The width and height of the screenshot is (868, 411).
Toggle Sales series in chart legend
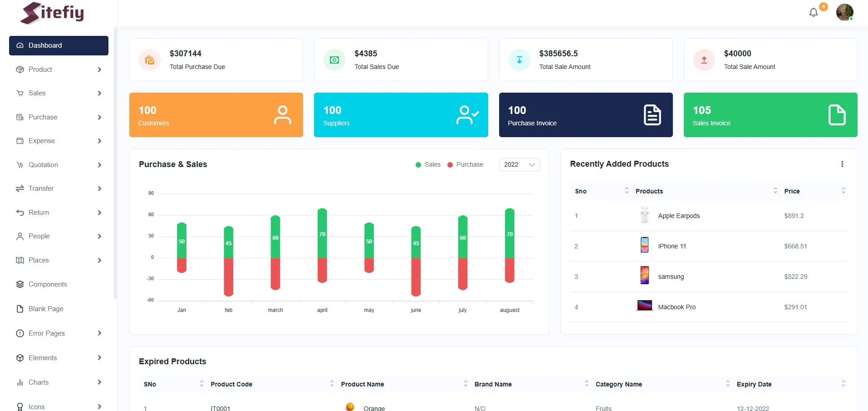click(x=428, y=164)
